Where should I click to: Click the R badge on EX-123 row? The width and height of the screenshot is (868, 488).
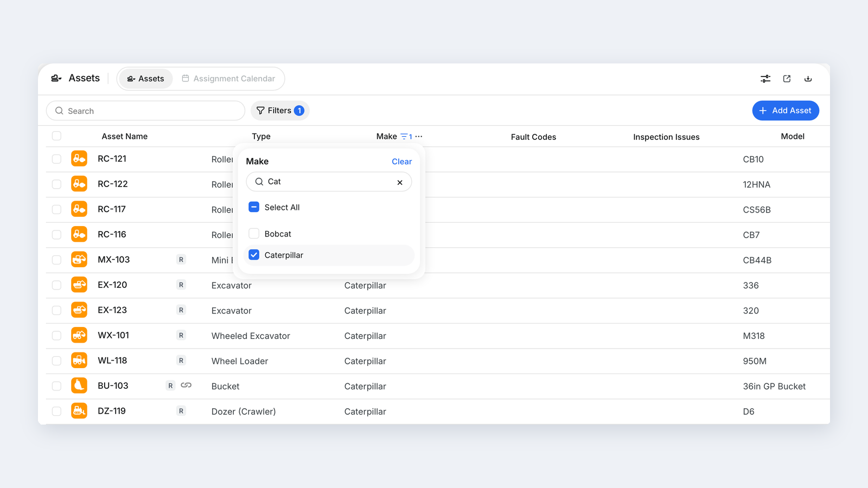[x=181, y=310]
